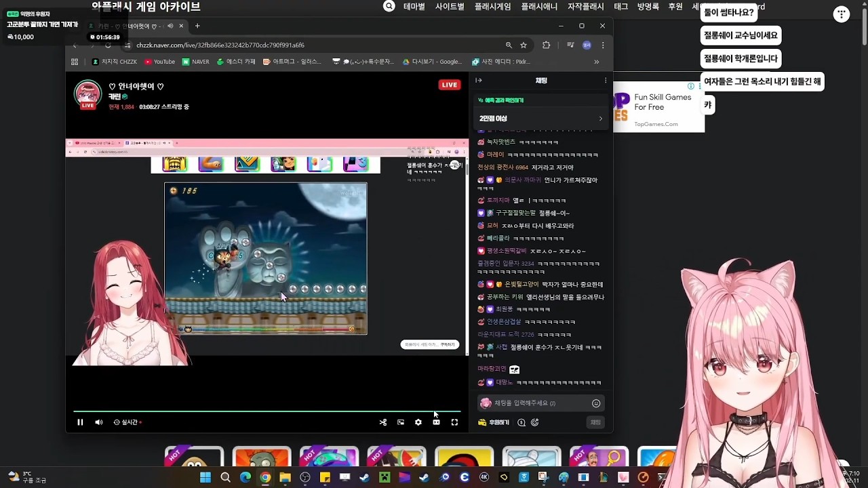Click the Fun Skill Games advertisement
This screenshot has height=488, width=868.
pyautogui.click(x=659, y=107)
